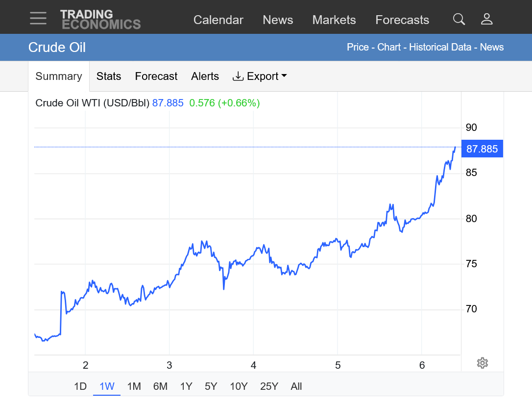Open the Forecast tab

pyautogui.click(x=156, y=76)
